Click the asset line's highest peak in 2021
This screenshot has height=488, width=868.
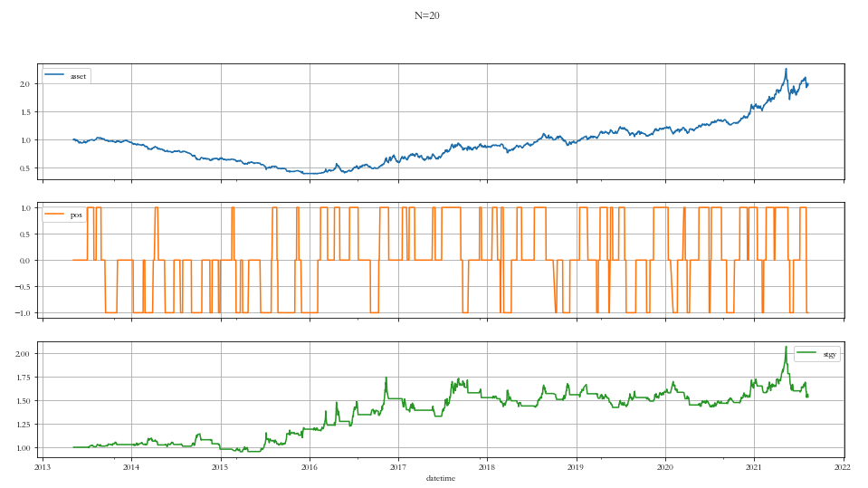(786, 69)
